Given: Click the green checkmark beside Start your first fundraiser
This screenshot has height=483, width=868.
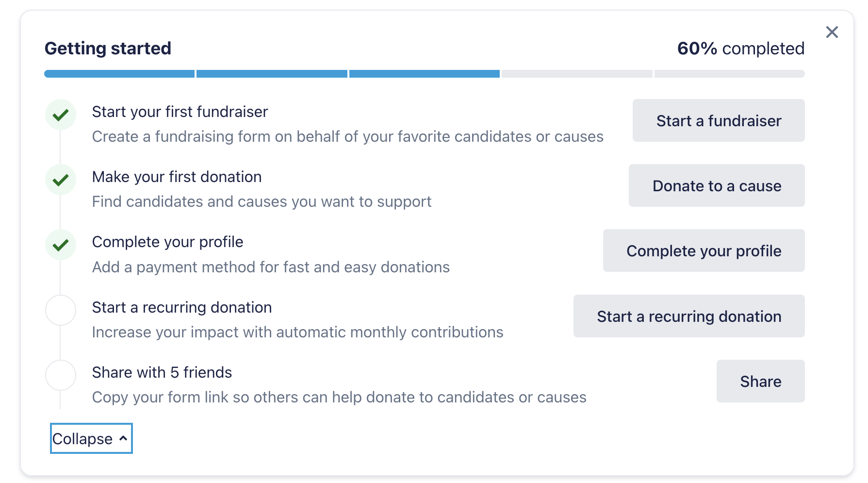Looking at the screenshot, I should (60, 115).
